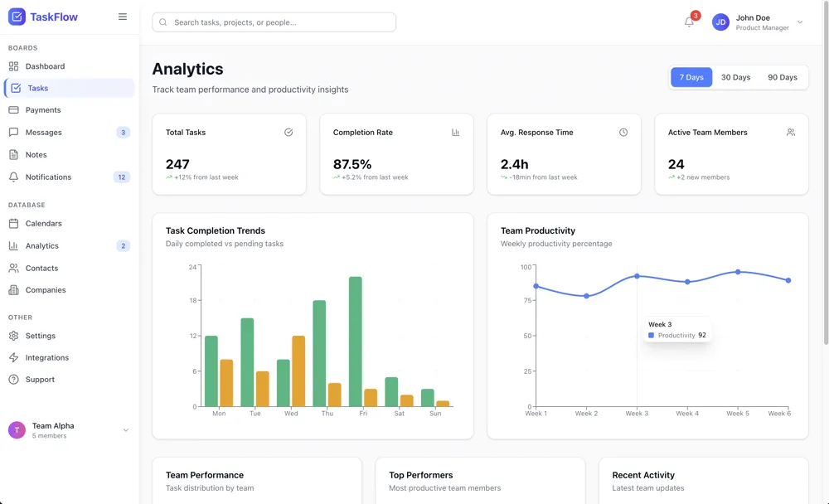
Task: Click the Active Team Members people icon
Action: [x=791, y=133]
